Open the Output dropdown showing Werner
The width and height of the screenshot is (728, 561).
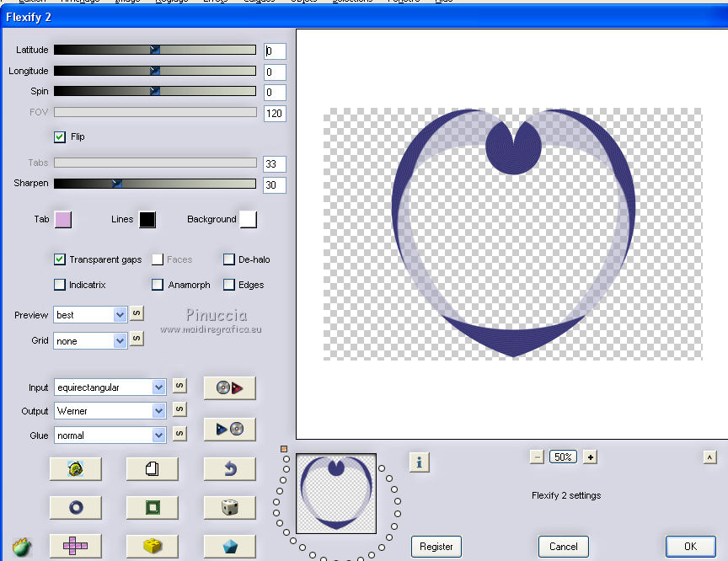pos(110,411)
